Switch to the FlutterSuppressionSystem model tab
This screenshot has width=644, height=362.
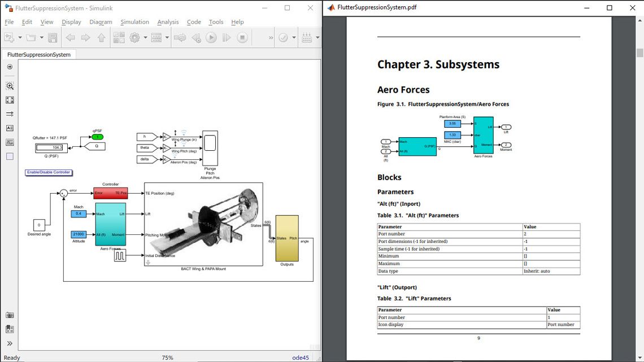click(x=39, y=55)
